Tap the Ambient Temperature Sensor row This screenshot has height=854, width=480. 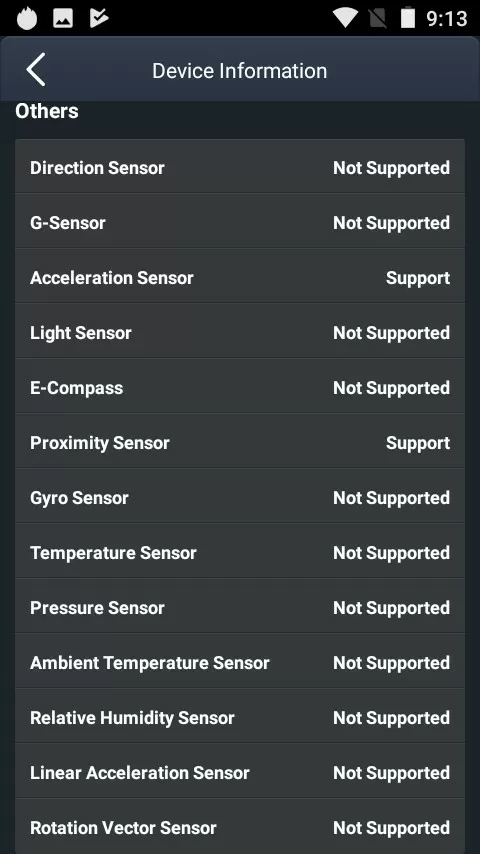click(240, 662)
